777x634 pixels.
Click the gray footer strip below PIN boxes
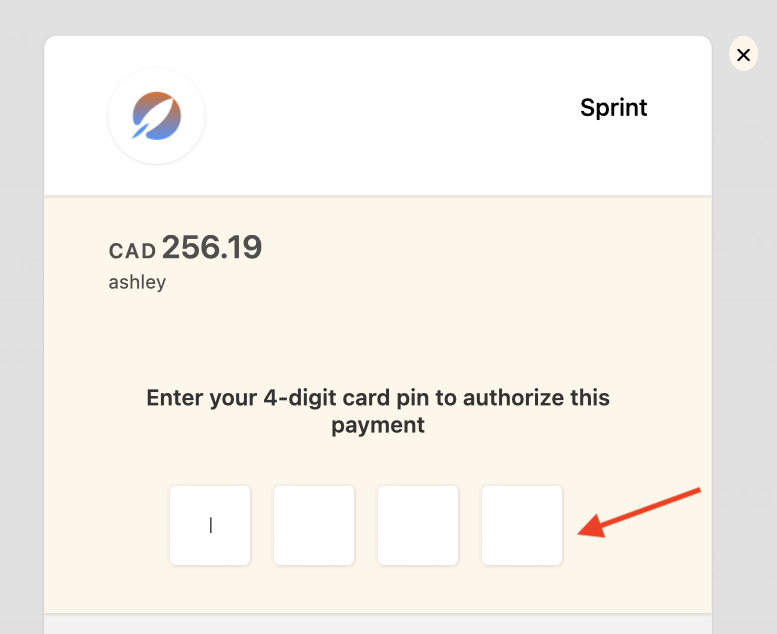[x=378, y=624]
